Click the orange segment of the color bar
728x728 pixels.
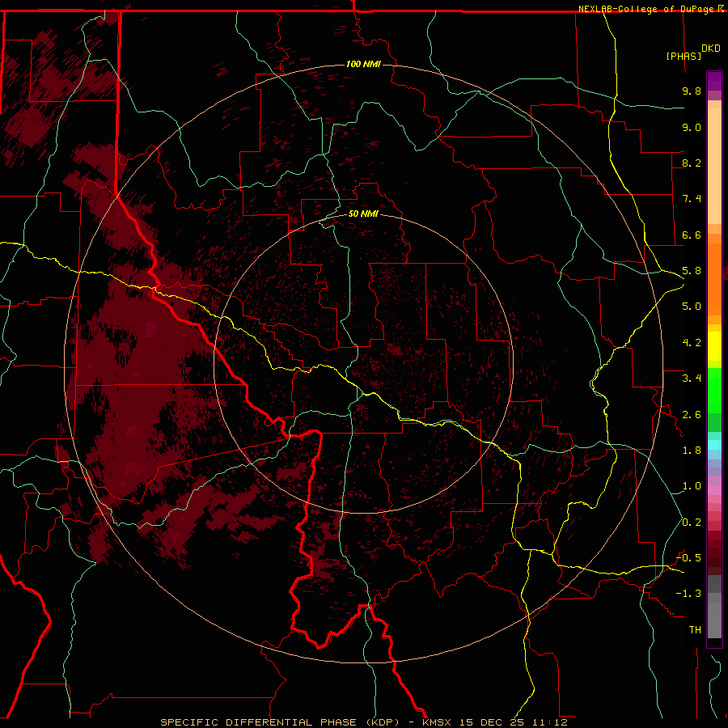point(714,278)
